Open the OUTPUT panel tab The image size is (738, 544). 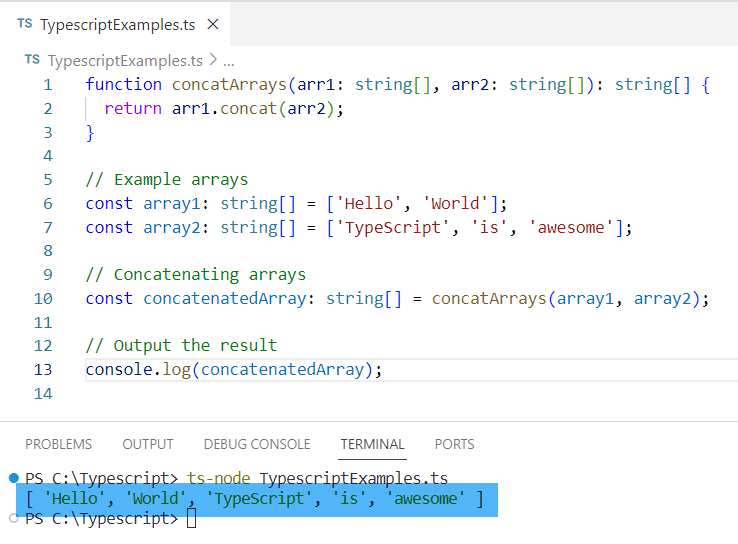point(148,444)
